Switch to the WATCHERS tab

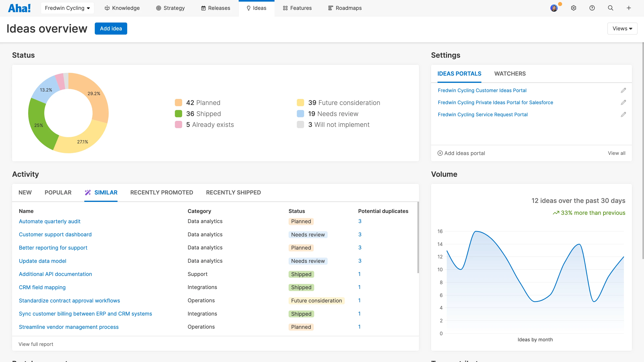click(x=510, y=74)
